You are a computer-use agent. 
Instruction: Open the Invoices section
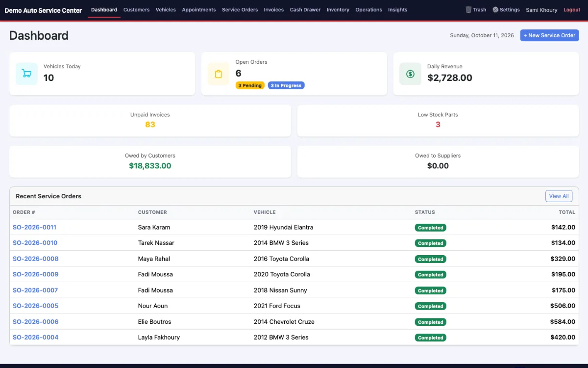click(x=273, y=10)
